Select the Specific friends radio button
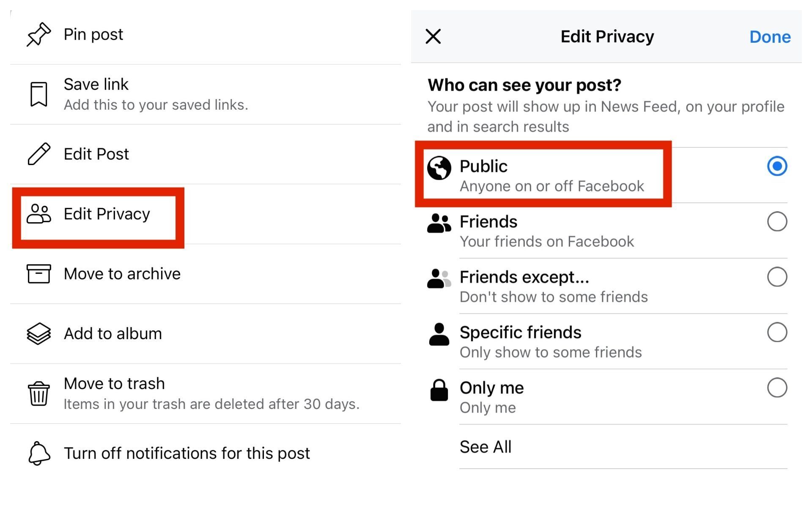812x508 pixels. click(777, 333)
